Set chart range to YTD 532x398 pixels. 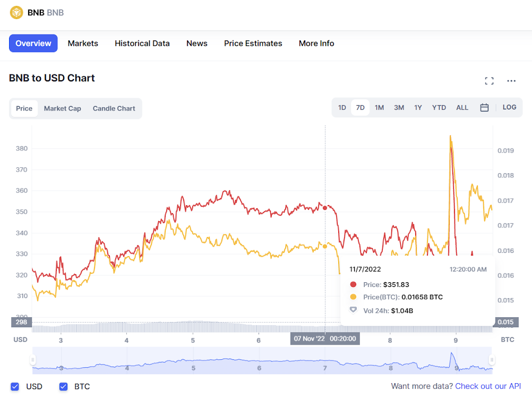pyautogui.click(x=439, y=108)
